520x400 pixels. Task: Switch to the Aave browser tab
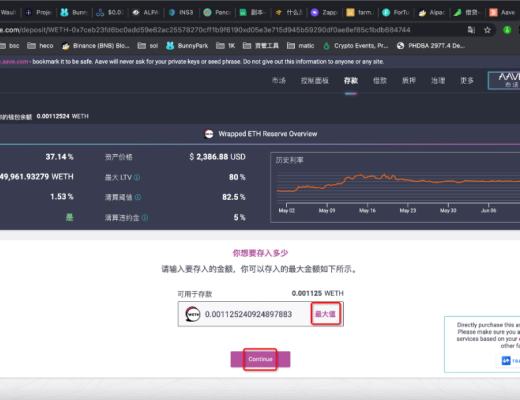coord(502,12)
